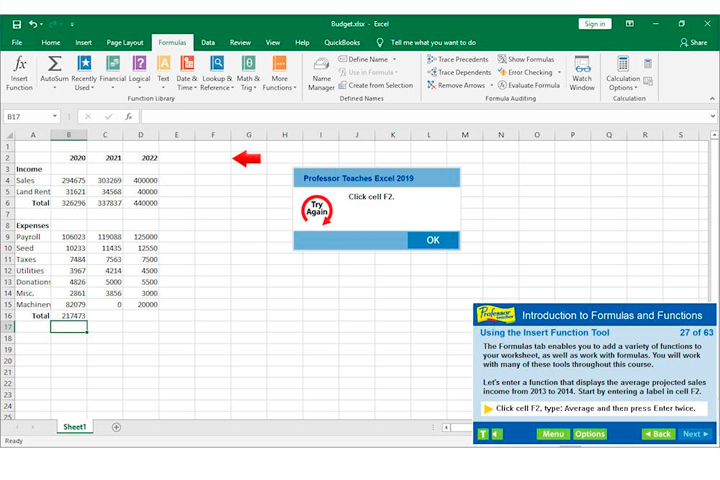The height and width of the screenshot is (480, 720).
Task: Open the Watch Window
Action: [582, 73]
